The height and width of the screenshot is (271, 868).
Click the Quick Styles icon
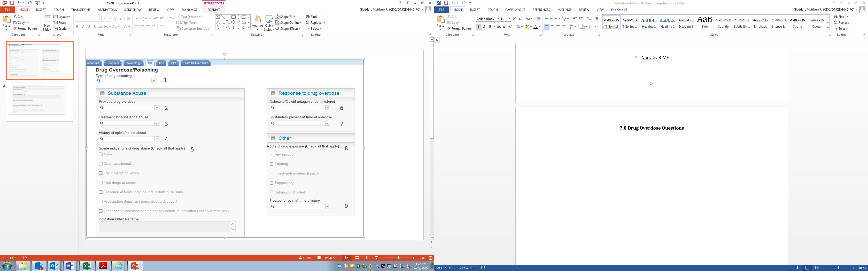269,22
